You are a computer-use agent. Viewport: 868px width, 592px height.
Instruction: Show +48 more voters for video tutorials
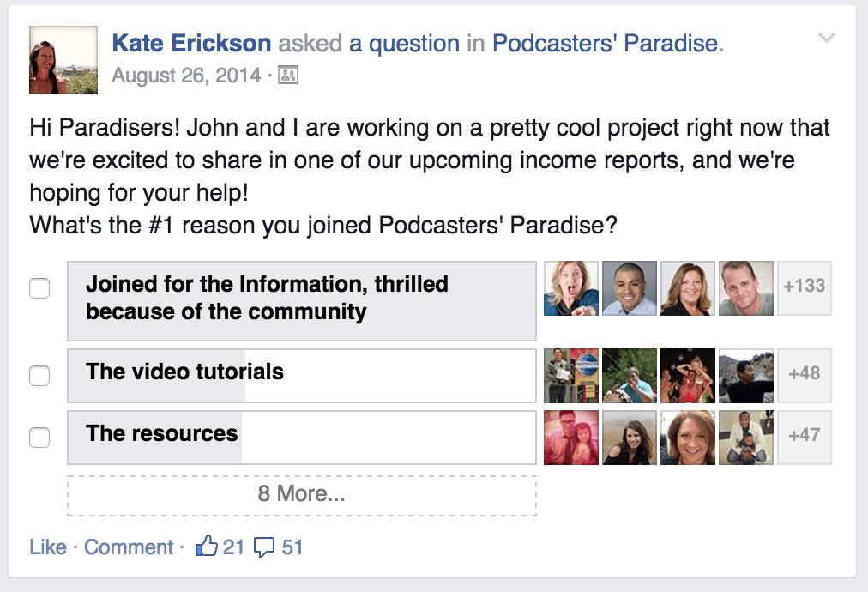pyautogui.click(x=805, y=376)
